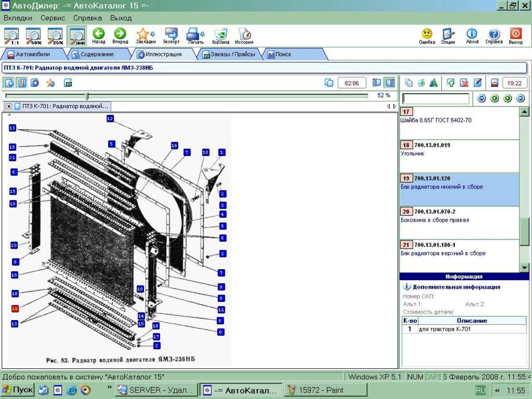Open the Справка menu in menu bar

[87, 18]
